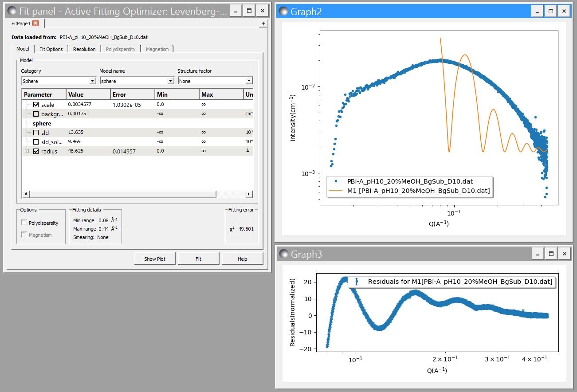Open the Resolution tab
This screenshot has width=577, height=392.
[x=84, y=49]
